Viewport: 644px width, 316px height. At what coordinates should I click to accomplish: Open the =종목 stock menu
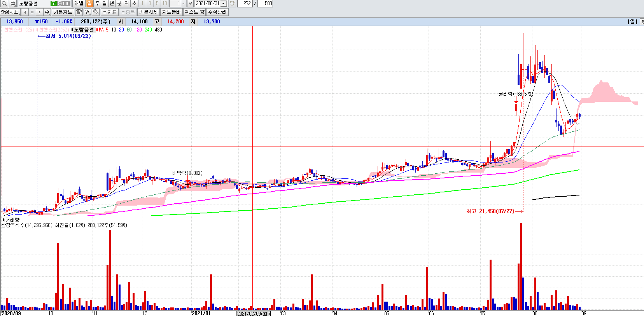pyautogui.click(x=128, y=12)
